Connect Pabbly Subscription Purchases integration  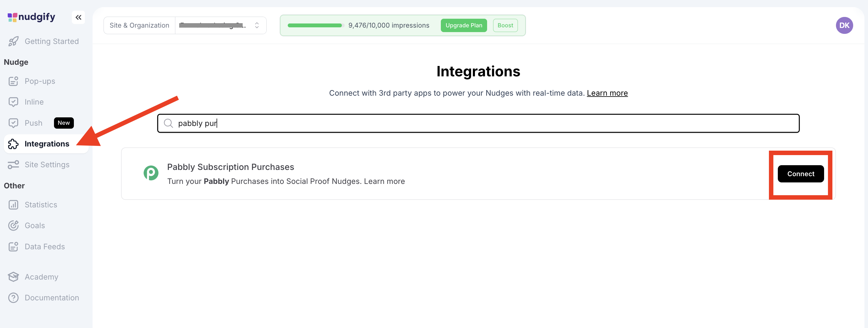(x=800, y=174)
